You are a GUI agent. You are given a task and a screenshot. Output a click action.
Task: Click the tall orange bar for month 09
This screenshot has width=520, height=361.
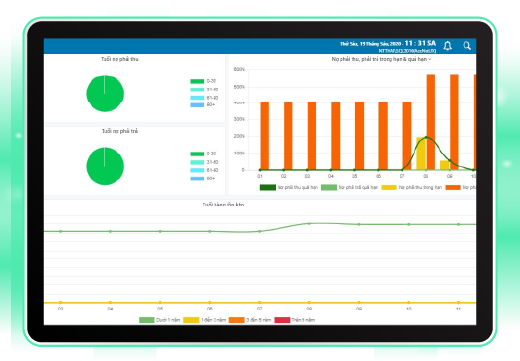454,122
